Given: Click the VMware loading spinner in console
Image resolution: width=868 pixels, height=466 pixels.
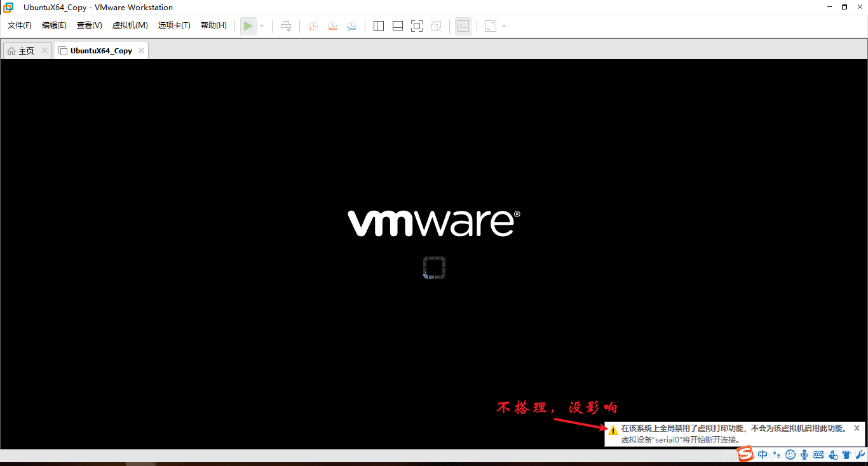Looking at the screenshot, I should pos(434,267).
